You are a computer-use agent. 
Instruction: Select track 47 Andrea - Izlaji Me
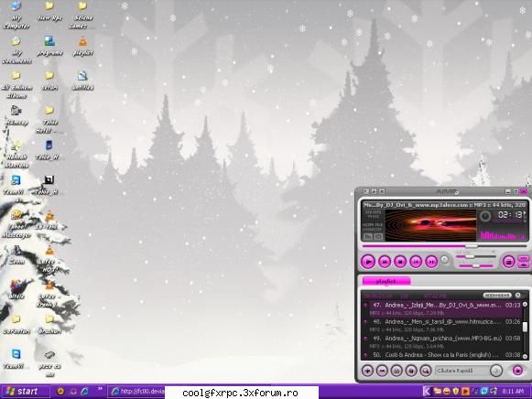tap(442, 308)
